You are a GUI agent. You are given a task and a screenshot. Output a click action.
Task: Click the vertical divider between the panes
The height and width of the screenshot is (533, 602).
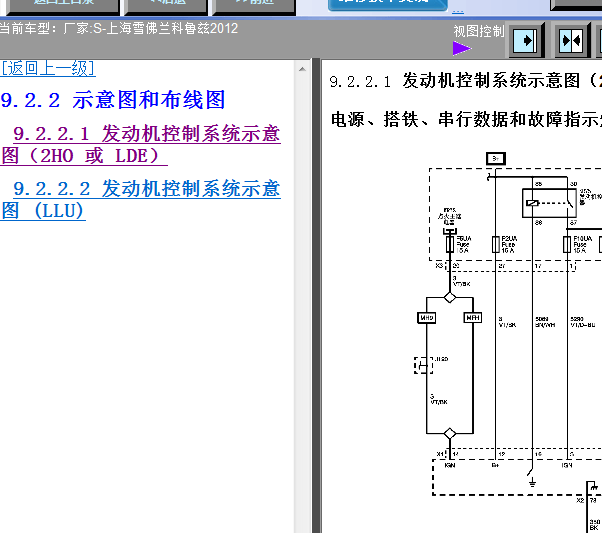click(x=316, y=300)
